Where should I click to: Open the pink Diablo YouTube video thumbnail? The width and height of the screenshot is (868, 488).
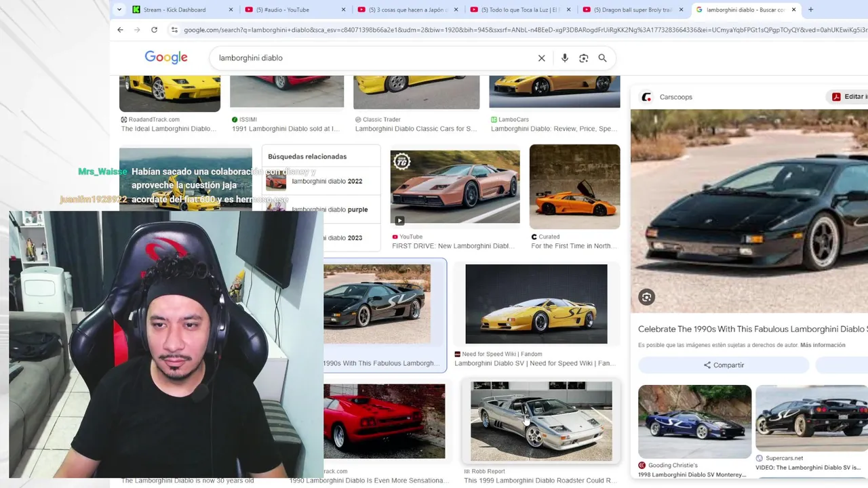pyautogui.click(x=455, y=187)
